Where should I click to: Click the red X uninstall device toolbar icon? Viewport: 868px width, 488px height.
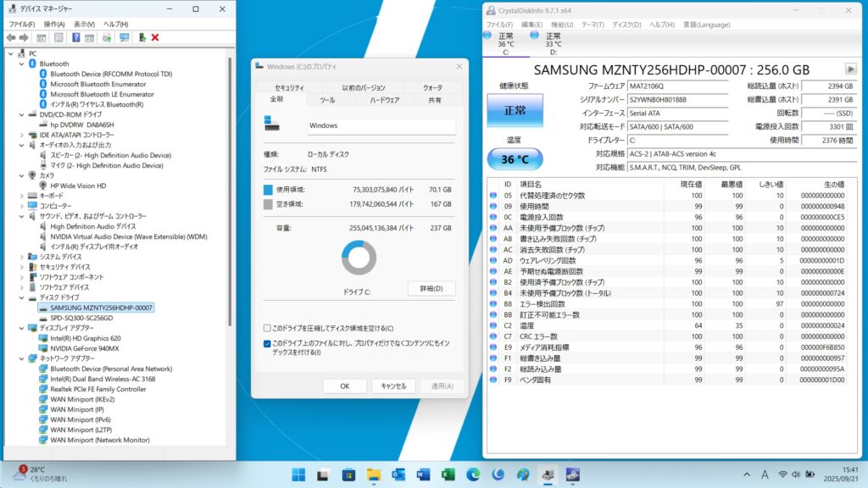tap(155, 38)
